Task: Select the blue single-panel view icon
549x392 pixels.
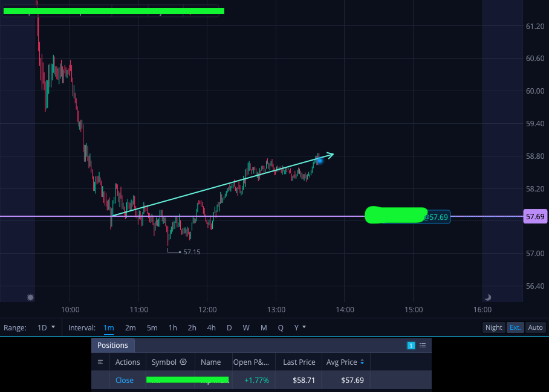Action: point(411,345)
